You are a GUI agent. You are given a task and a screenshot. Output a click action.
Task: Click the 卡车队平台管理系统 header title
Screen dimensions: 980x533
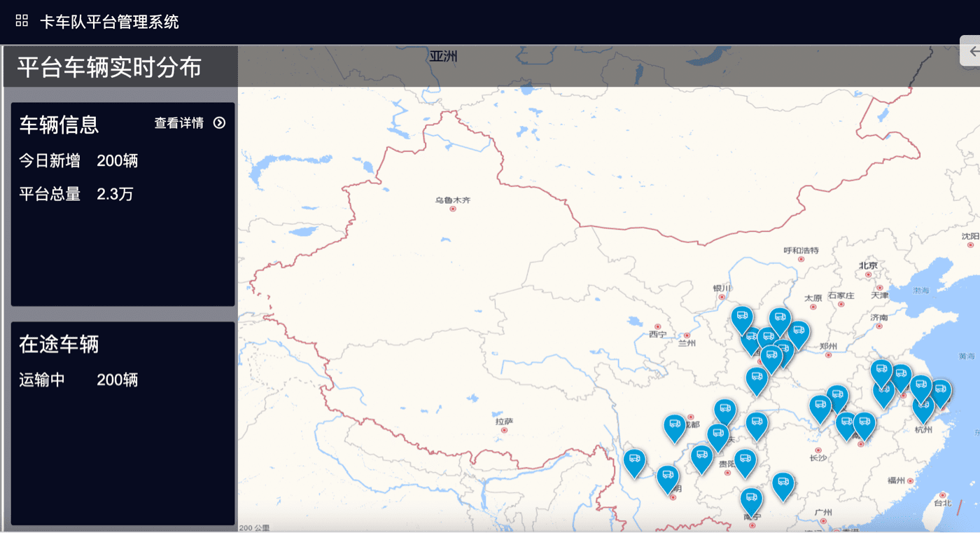coord(109,22)
